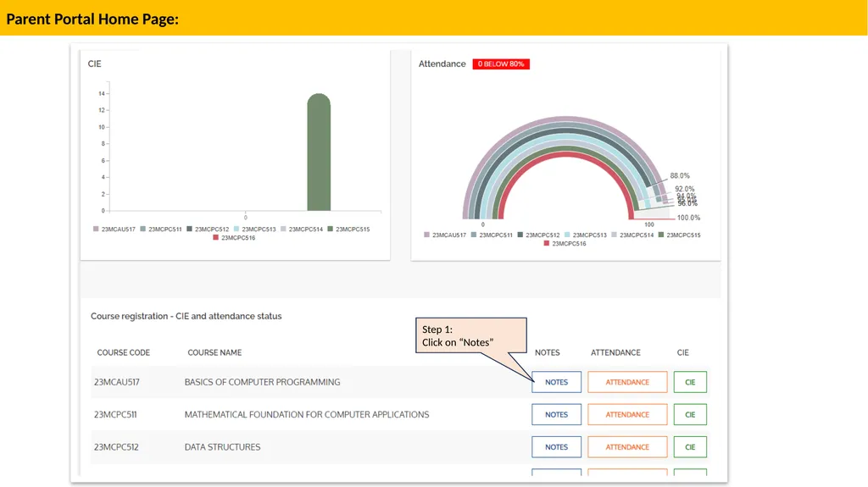The width and height of the screenshot is (868, 487).
Task: Open Notes for Basics of Computer Programming
Action: pos(556,382)
